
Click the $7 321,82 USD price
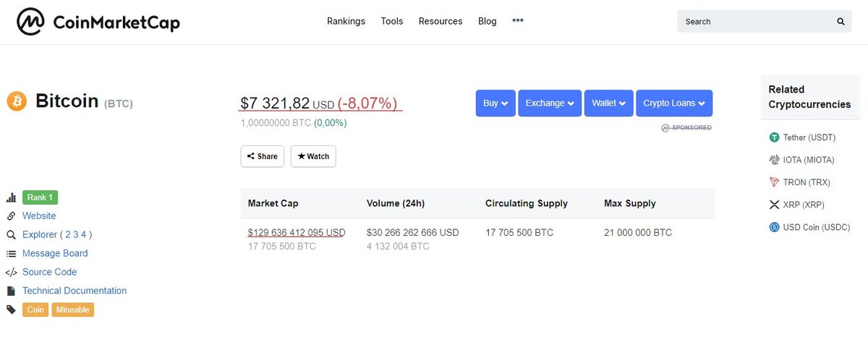point(287,104)
